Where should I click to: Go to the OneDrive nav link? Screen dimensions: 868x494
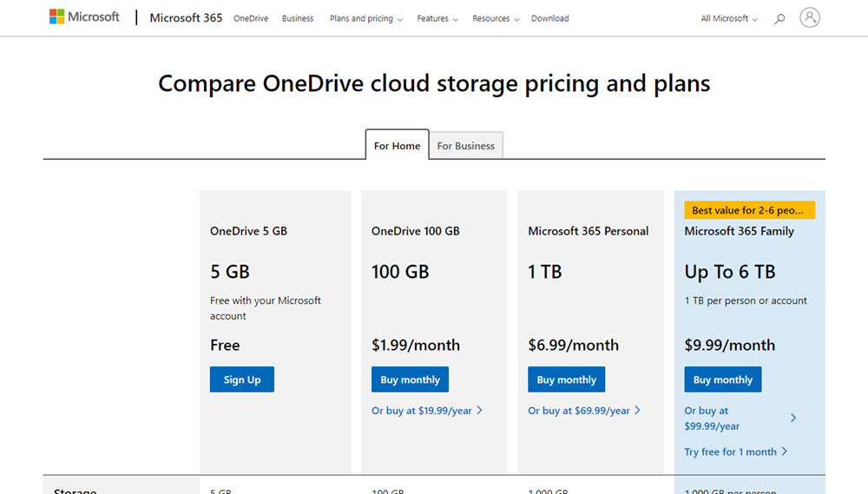point(251,18)
